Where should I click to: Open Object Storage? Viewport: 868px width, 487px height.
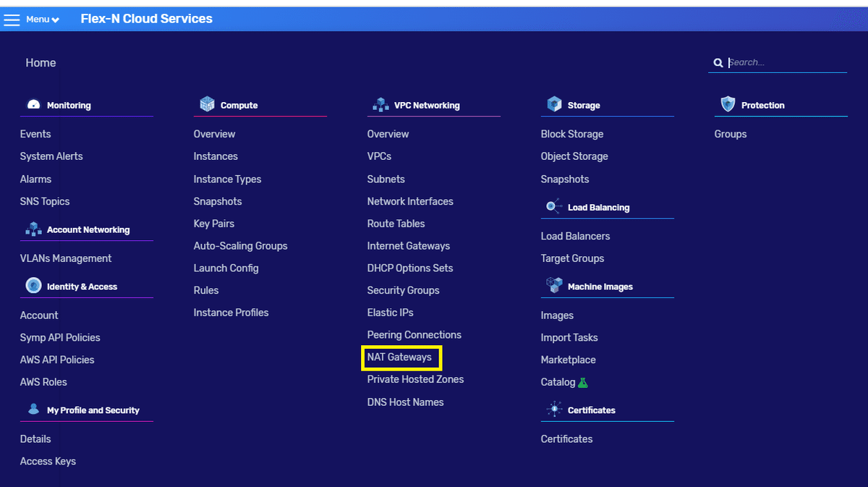click(x=574, y=156)
